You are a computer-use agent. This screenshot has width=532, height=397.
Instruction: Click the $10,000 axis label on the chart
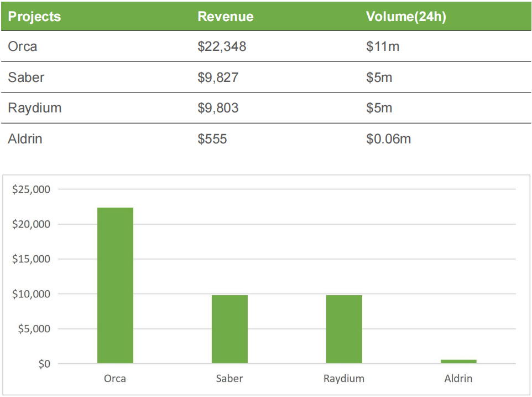31,294
